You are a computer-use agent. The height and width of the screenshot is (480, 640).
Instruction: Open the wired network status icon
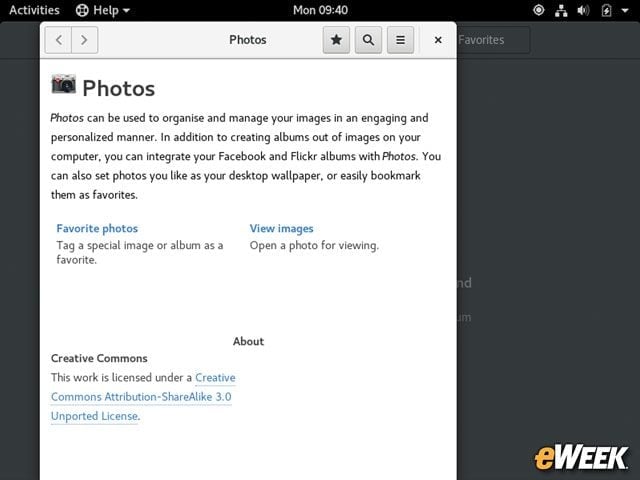coord(561,10)
